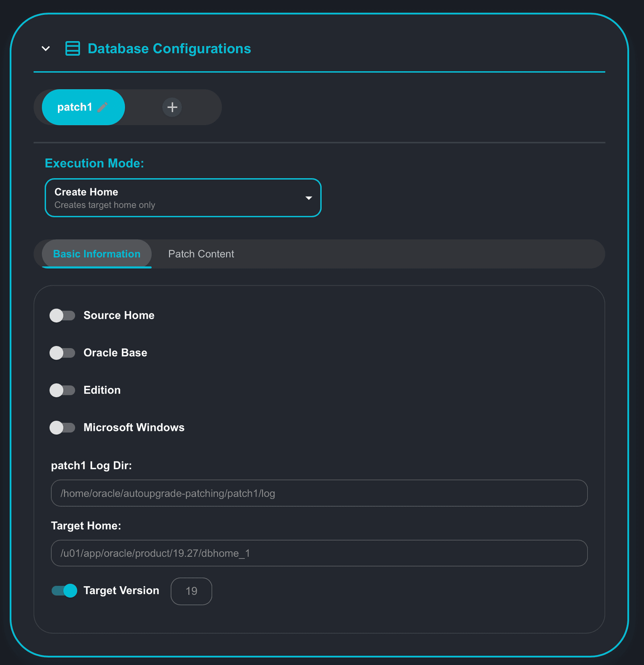Add a new patch configuration with plus
Screen dimensions: 644x665
172,107
